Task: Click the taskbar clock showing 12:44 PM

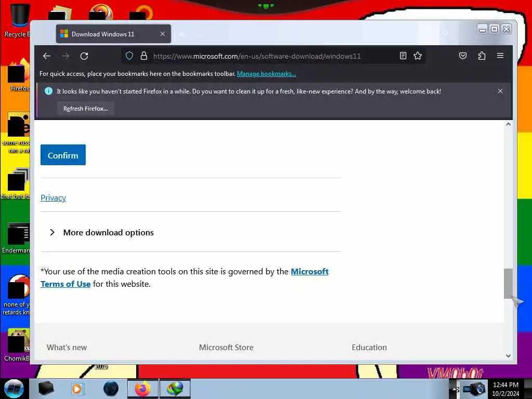Action: 505,389
